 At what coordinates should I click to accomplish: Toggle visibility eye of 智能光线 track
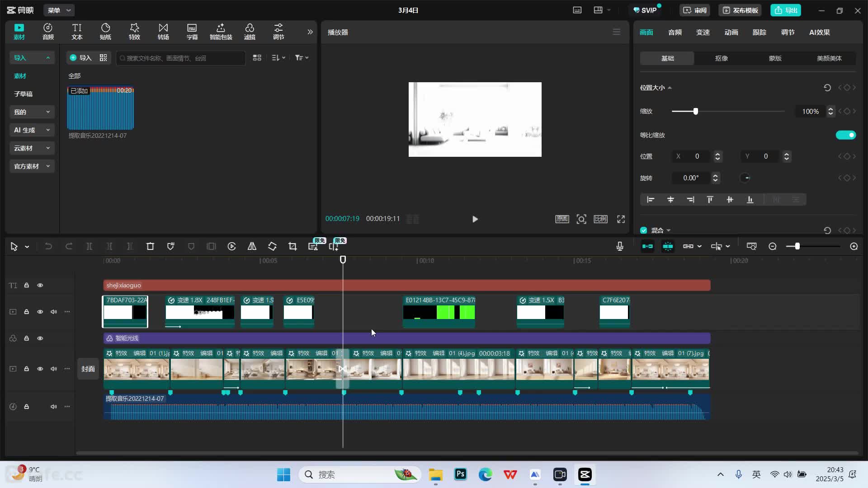(x=40, y=338)
